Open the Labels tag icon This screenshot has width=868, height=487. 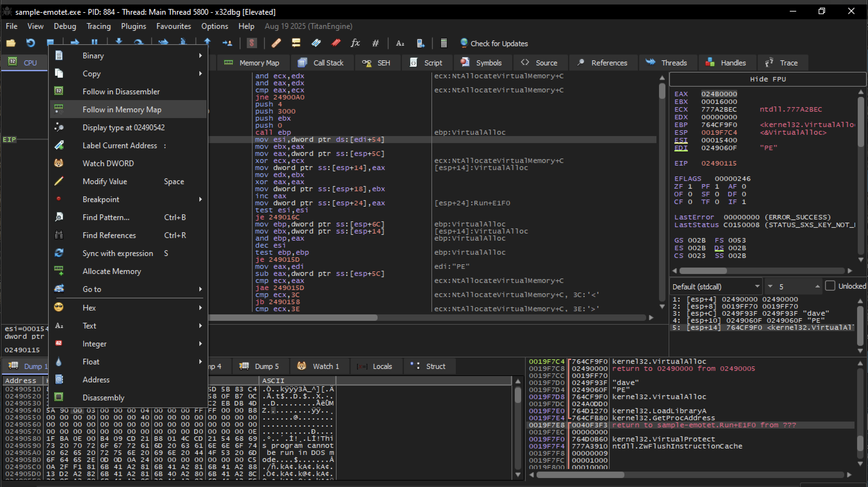[316, 43]
